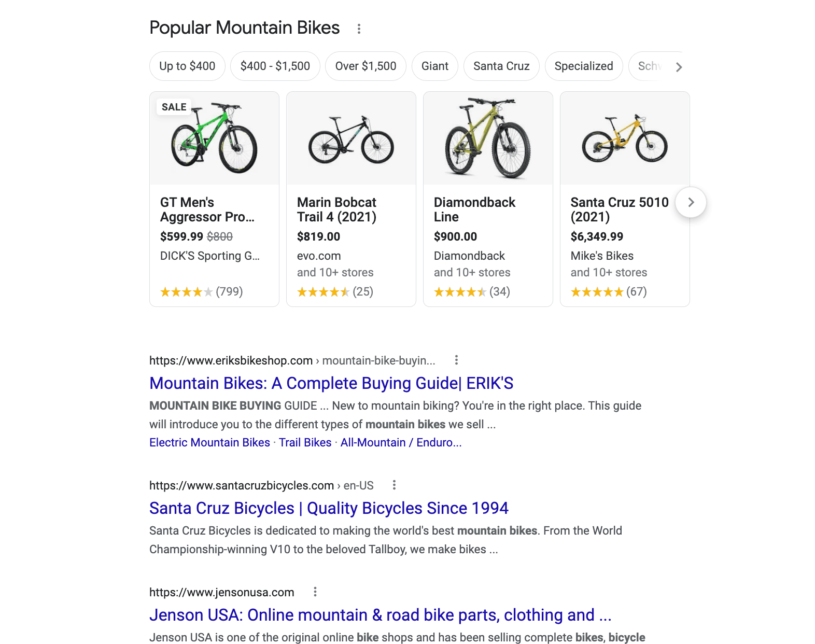Image resolution: width=815 pixels, height=644 pixels.
Task: Filter by Up to $400 chip
Action: coord(187,66)
